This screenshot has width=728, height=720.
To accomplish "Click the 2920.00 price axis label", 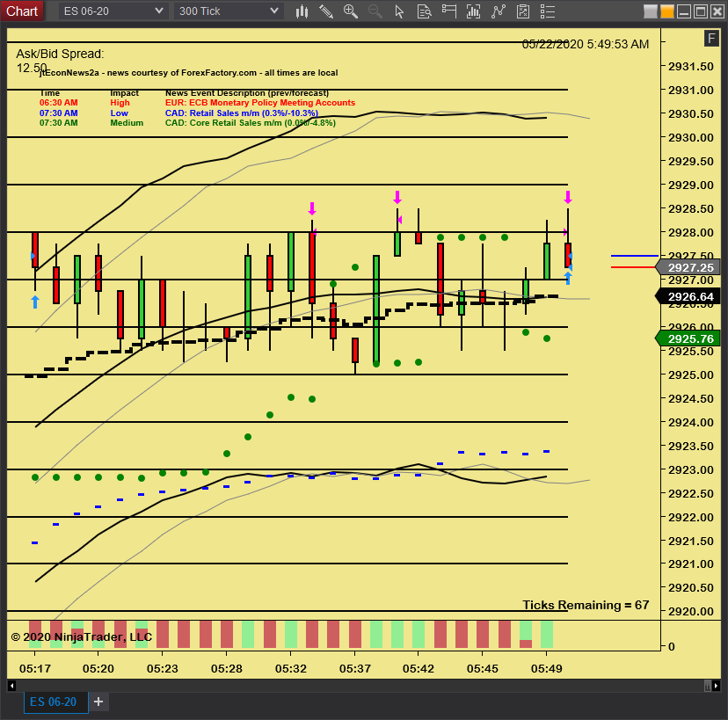I will point(691,611).
